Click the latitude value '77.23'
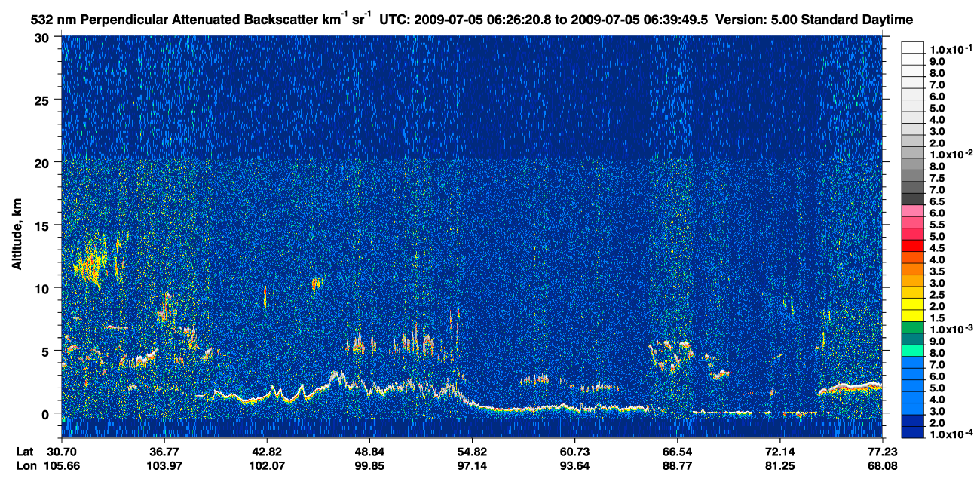Viewport: 980px width, 503px height. pos(881,451)
